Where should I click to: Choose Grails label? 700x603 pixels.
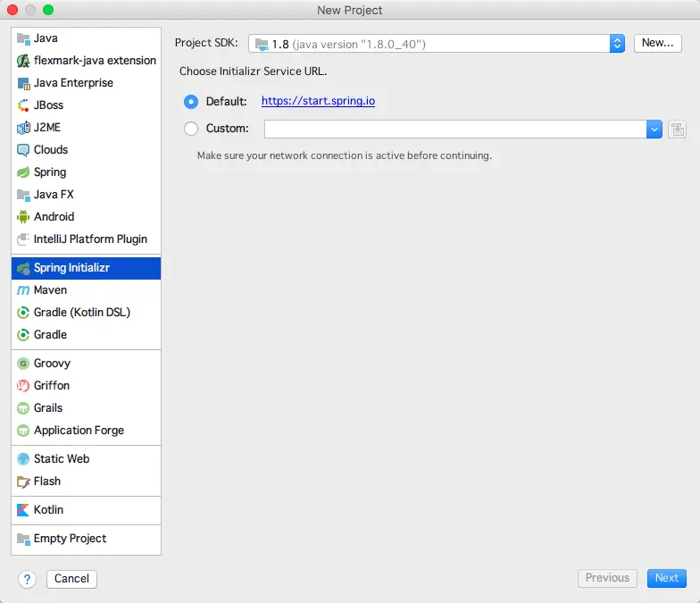48,408
